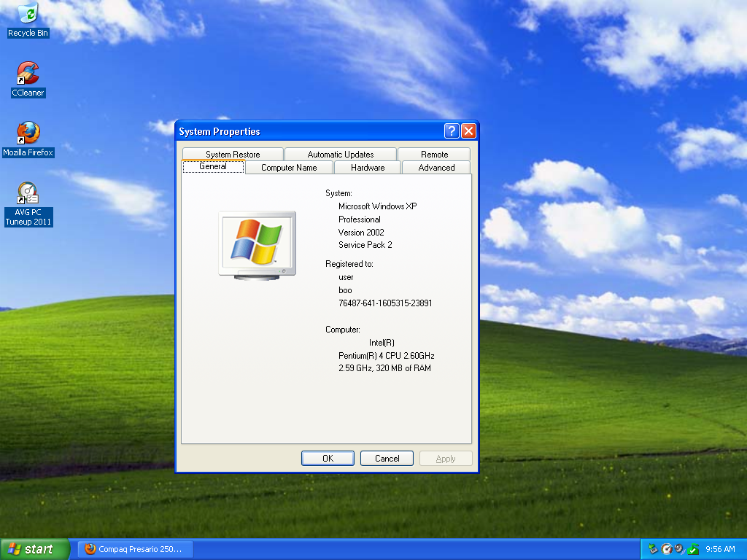Click the 'Registered to:' label
This screenshot has width=747, height=560.
pyautogui.click(x=349, y=264)
